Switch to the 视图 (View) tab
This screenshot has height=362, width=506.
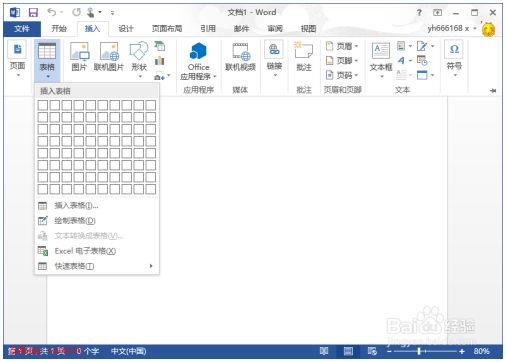[x=308, y=29]
